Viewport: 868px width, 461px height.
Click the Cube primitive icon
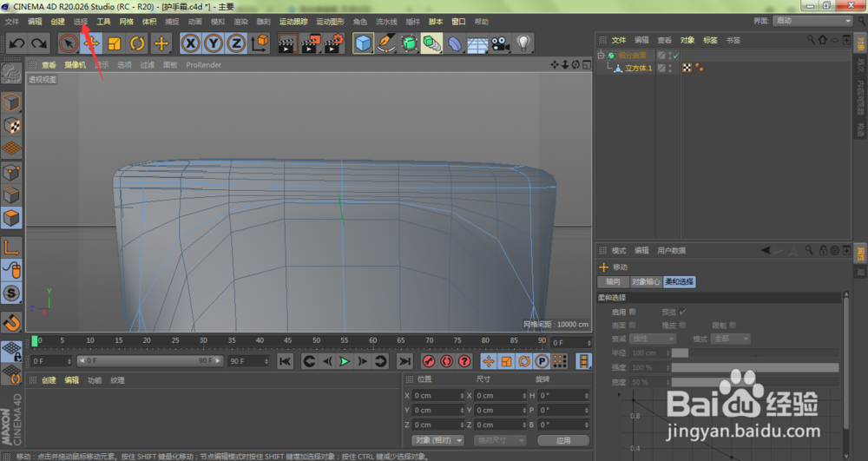(x=363, y=43)
